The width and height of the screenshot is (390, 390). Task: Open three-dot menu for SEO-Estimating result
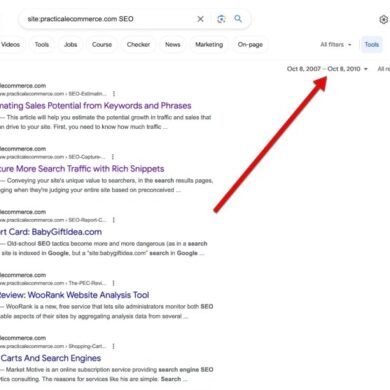click(x=114, y=94)
